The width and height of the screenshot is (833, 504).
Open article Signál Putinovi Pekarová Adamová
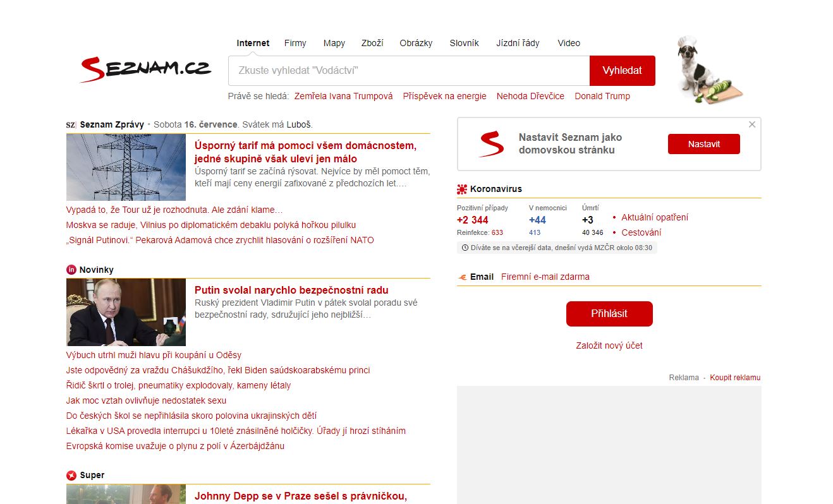(220, 240)
